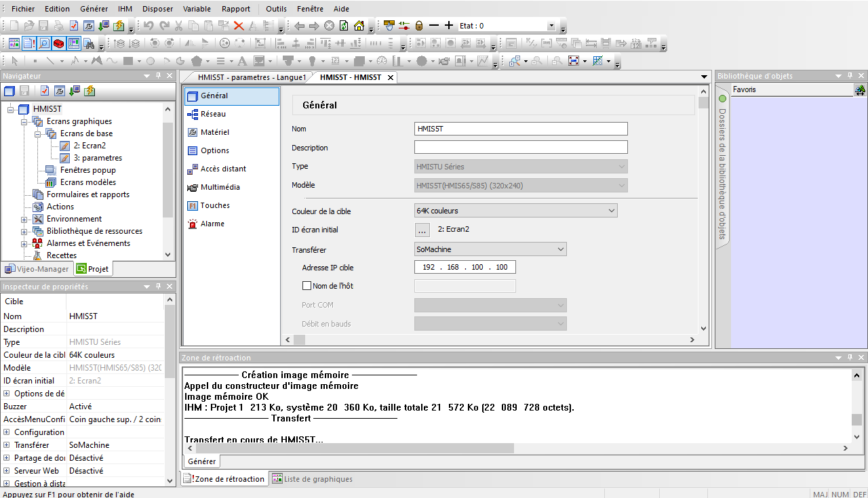The height and width of the screenshot is (498, 868).
Task: Expand the Environnement tree node
Action: point(24,220)
